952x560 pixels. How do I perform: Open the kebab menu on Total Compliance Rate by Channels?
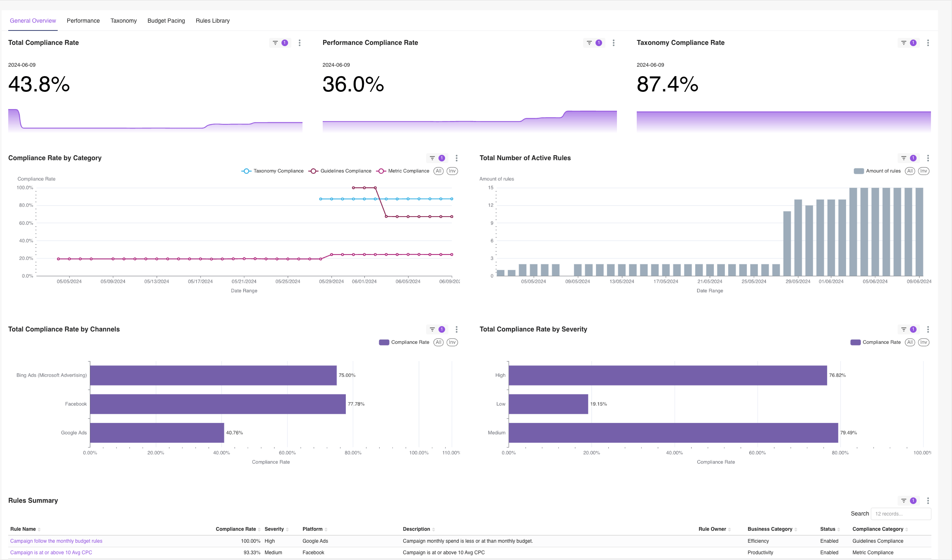click(x=456, y=329)
